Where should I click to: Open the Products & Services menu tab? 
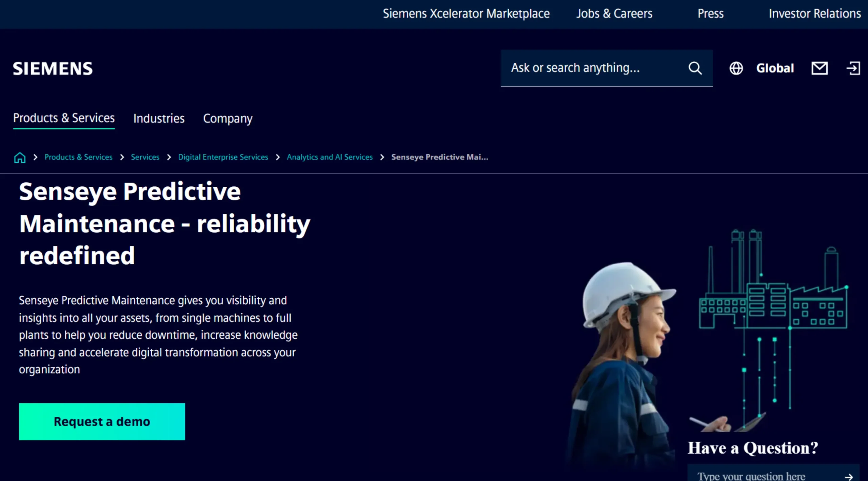pyautogui.click(x=64, y=118)
